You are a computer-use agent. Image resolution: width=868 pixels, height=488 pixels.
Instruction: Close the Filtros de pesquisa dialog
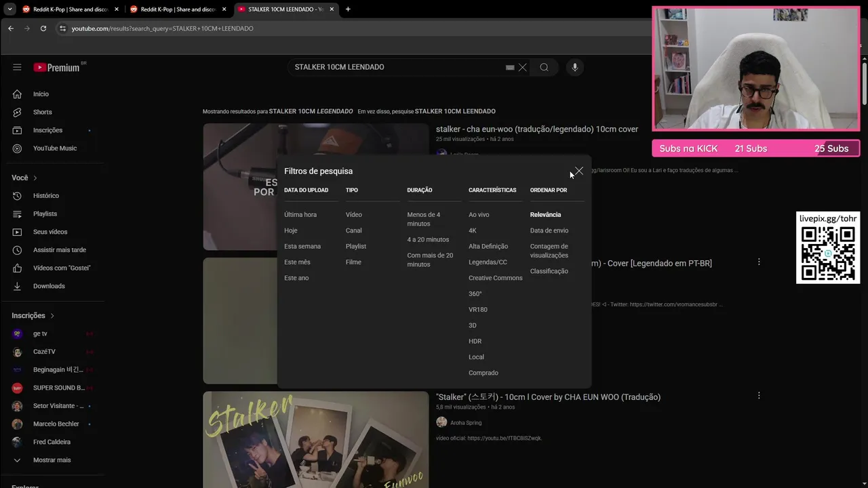tap(578, 171)
